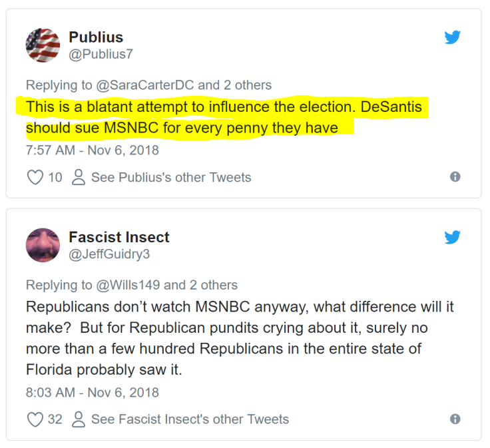This screenshot has width=490, height=448.
Task: Like the Fascist Insect tweet with heart icon
Action: pos(34,419)
